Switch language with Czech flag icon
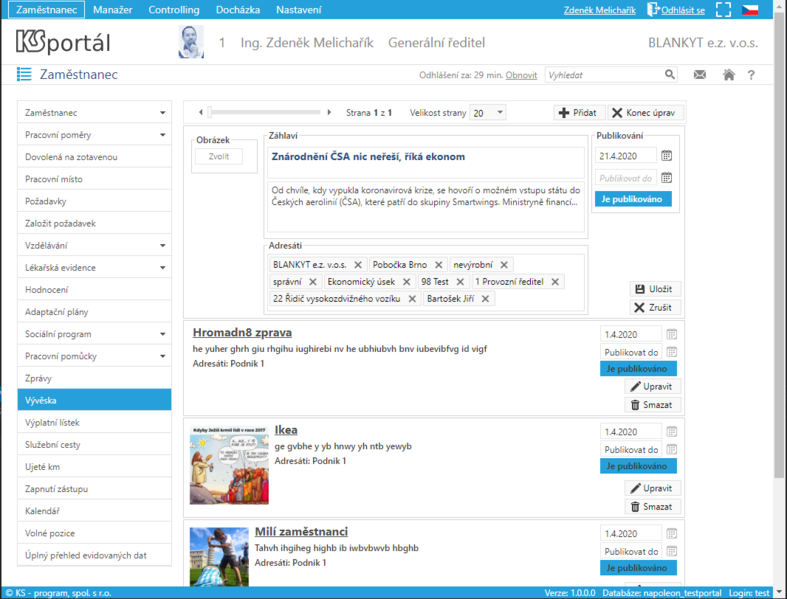The image size is (787, 599). pyautogui.click(x=750, y=10)
